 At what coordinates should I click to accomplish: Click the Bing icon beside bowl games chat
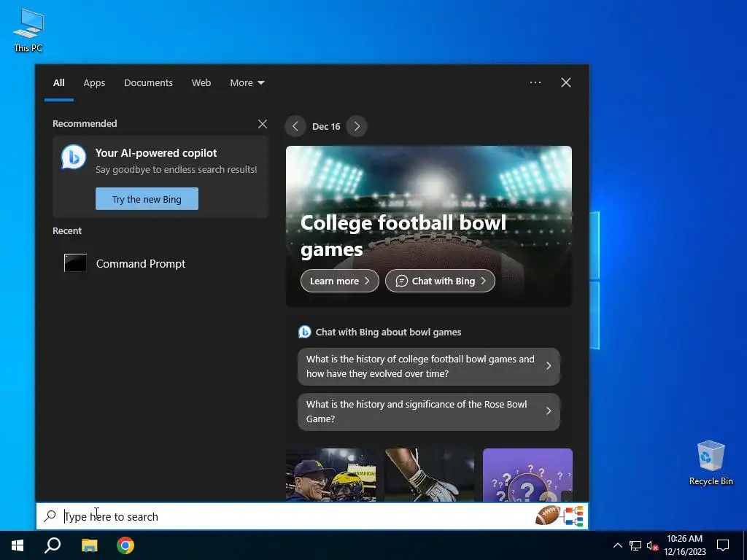304,332
